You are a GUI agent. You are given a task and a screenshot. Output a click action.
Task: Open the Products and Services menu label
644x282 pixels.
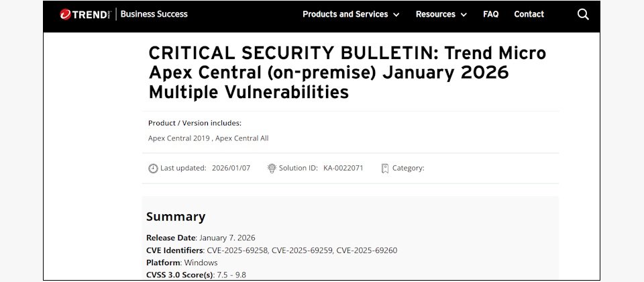click(x=345, y=14)
